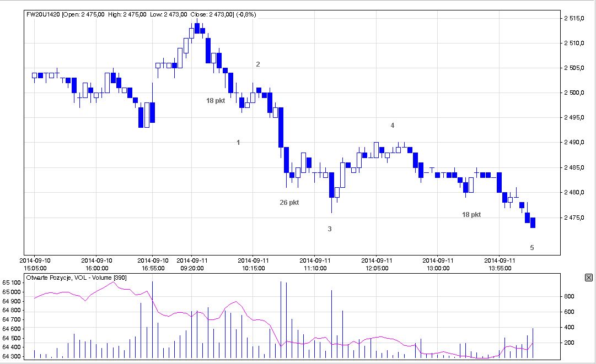
Task: Click the 2 475,0 price axis label
Action: pos(577,218)
